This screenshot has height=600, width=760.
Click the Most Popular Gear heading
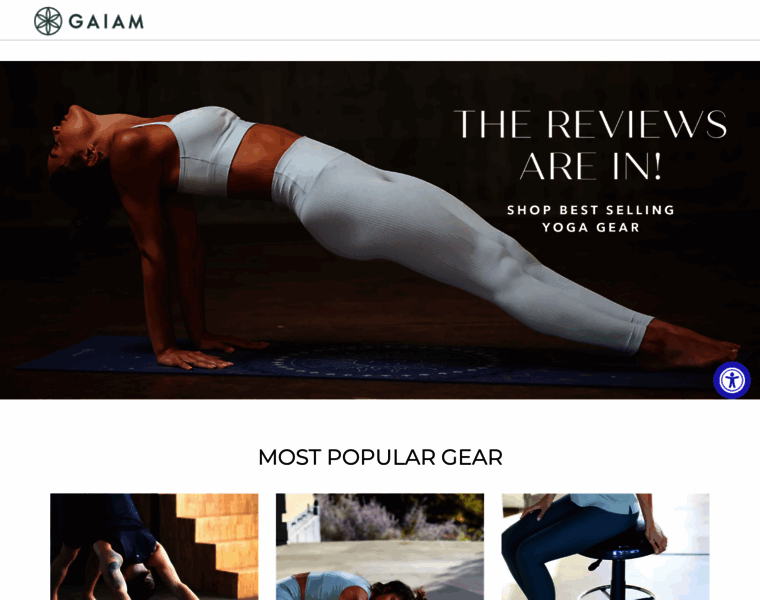pyautogui.click(x=380, y=457)
